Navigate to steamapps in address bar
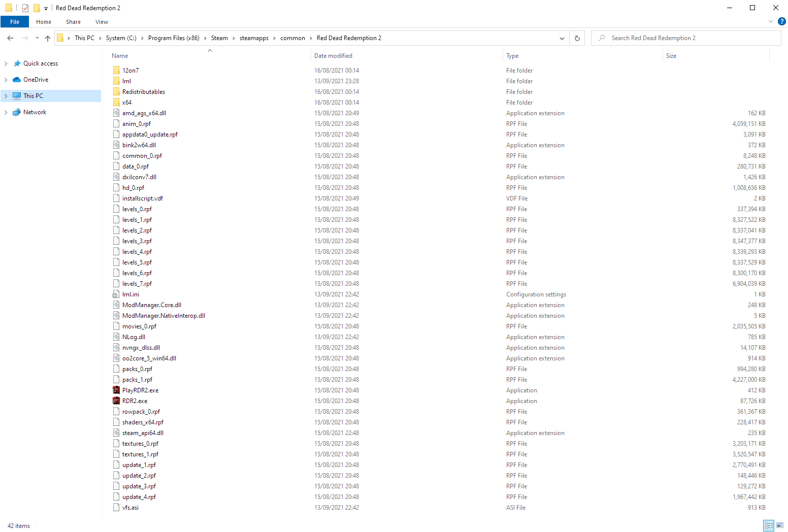The width and height of the screenshot is (788, 532). tap(254, 38)
